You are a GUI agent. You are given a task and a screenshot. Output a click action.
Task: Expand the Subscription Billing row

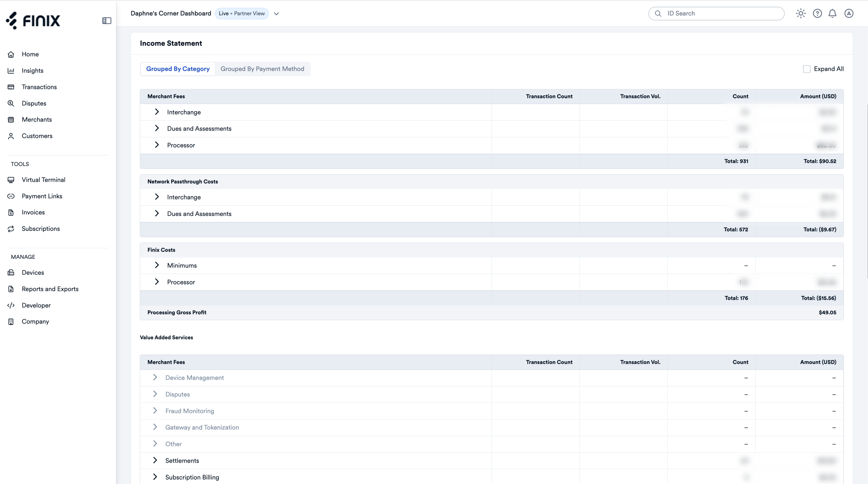coord(155,477)
